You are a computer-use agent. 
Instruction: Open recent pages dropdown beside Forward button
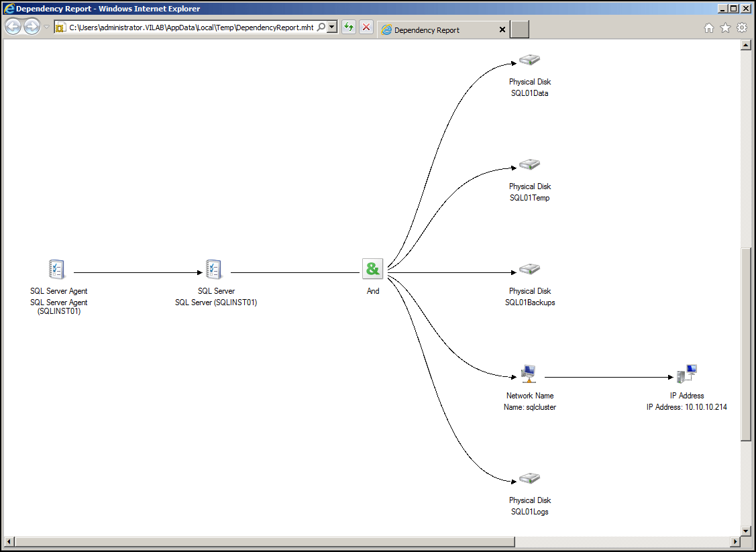(47, 27)
